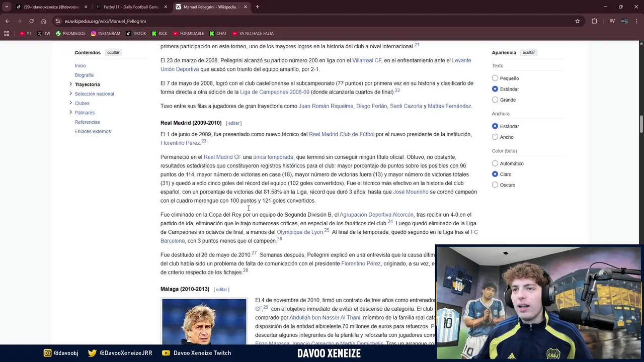Viewport: 644px width, 362px height.
Task: Expand Trayectoria section in contents
Action: coord(70,84)
